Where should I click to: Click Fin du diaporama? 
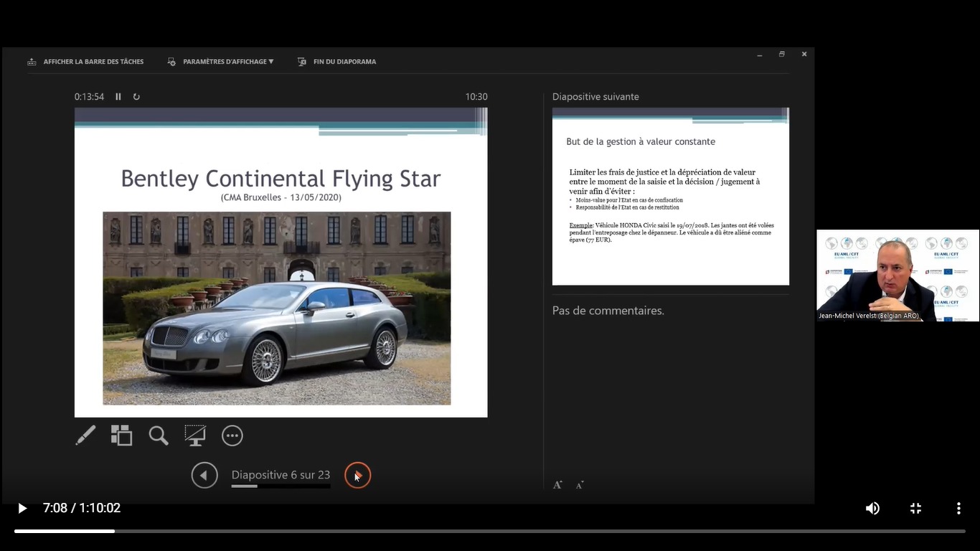pyautogui.click(x=344, y=62)
